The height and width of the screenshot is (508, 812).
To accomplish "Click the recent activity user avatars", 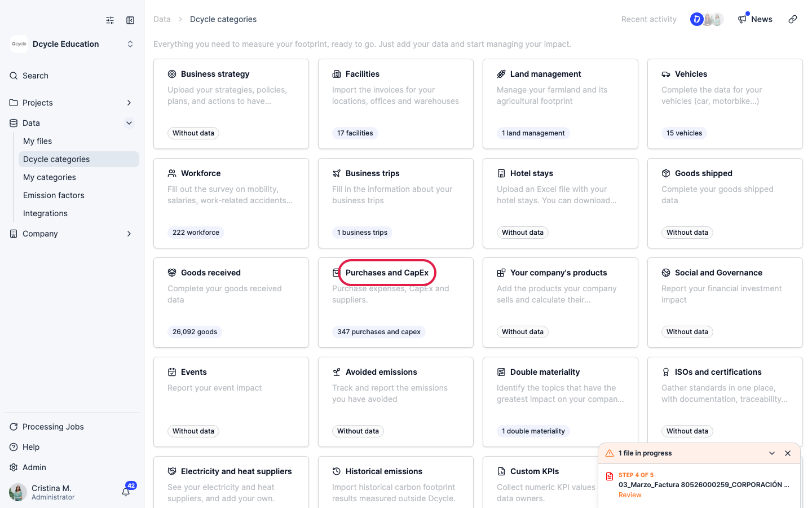I will pos(707,19).
